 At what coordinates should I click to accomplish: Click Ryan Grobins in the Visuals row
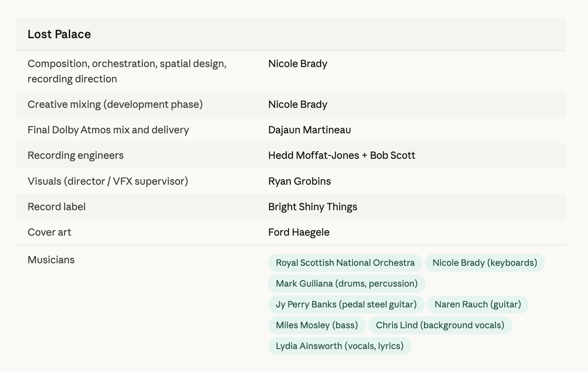point(299,181)
